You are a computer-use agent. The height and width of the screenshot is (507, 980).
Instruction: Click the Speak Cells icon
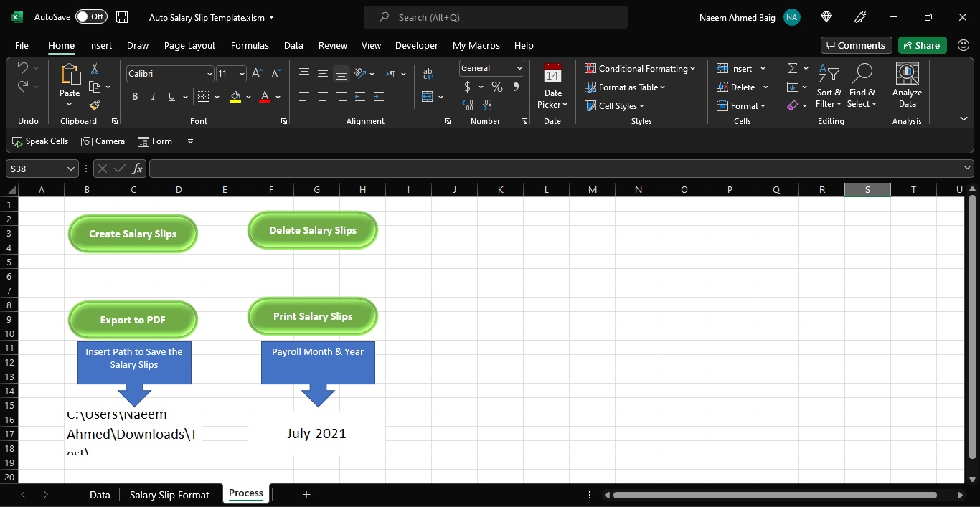tap(40, 141)
